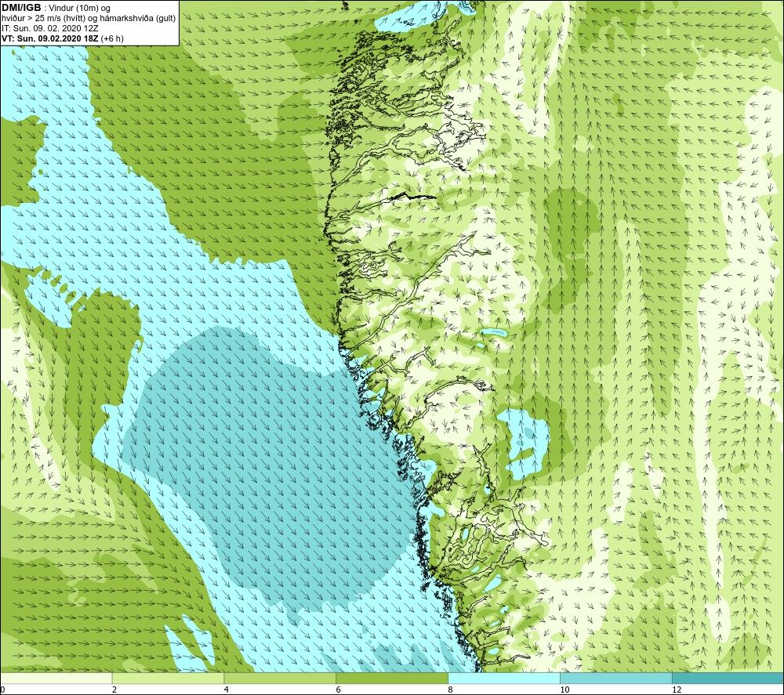Click the 'VT: Sun. 09.02.2020 18Z' valid time line
This screenshot has width=784, height=695.
63,38
